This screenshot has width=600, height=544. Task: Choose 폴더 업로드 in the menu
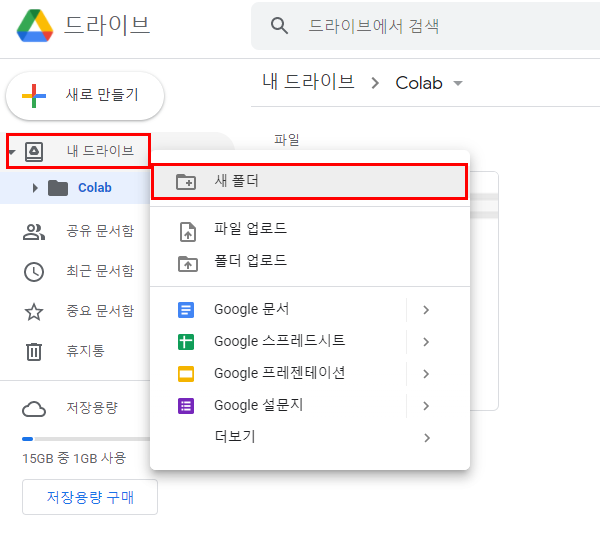(310, 261)
